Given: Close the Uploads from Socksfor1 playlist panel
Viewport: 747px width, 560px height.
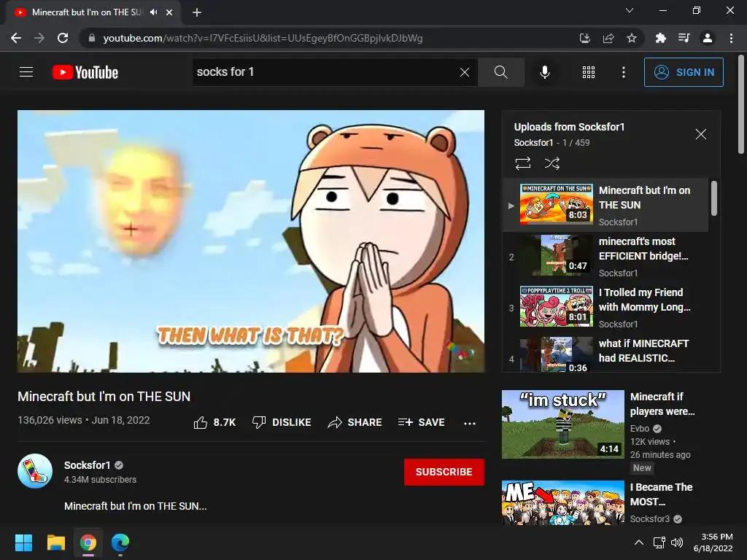Looking at the screenshot, I should [700, 134].
